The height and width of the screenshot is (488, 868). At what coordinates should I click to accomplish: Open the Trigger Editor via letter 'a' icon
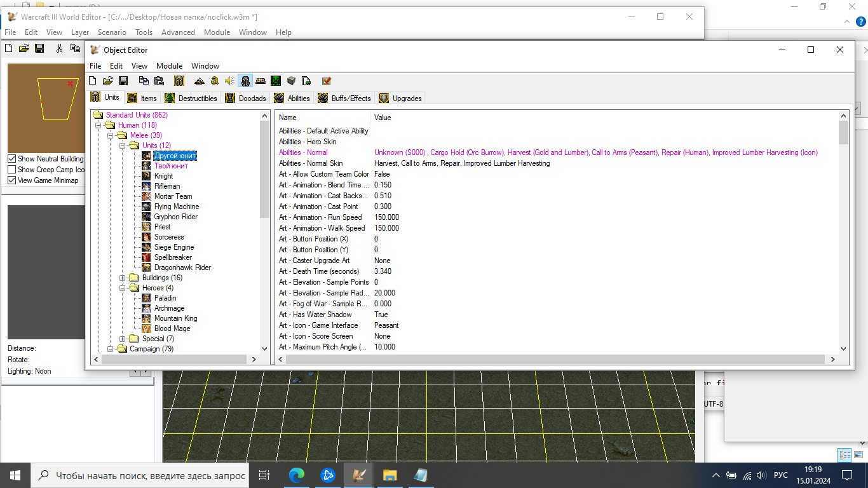[x=215, y=81]
